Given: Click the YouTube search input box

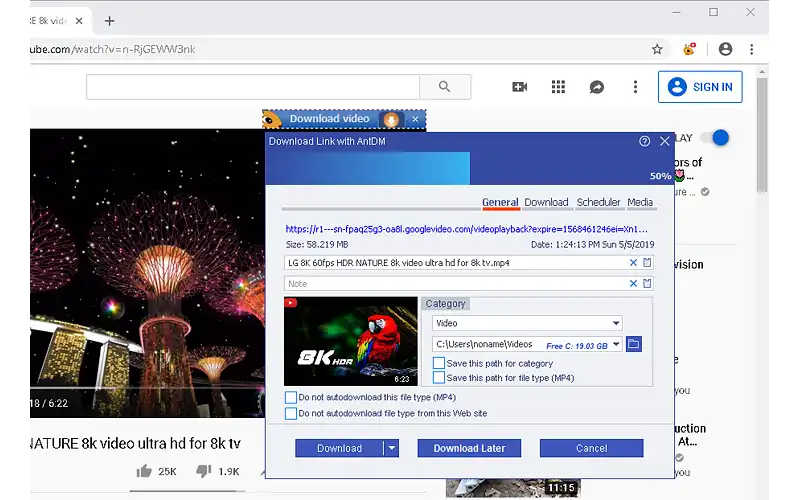Looking at the screenshot, I should (x=253, y=87).
